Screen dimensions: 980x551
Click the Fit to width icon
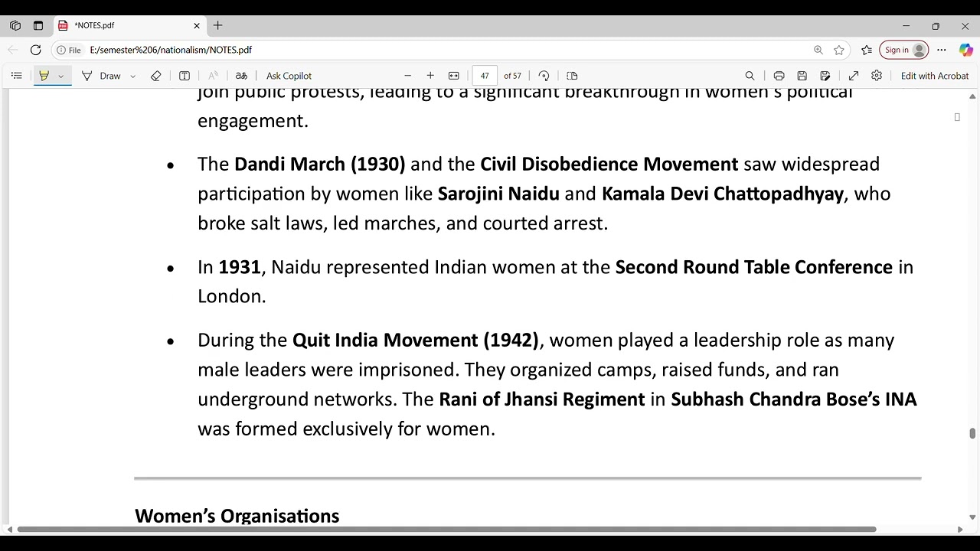coord(453,76)
